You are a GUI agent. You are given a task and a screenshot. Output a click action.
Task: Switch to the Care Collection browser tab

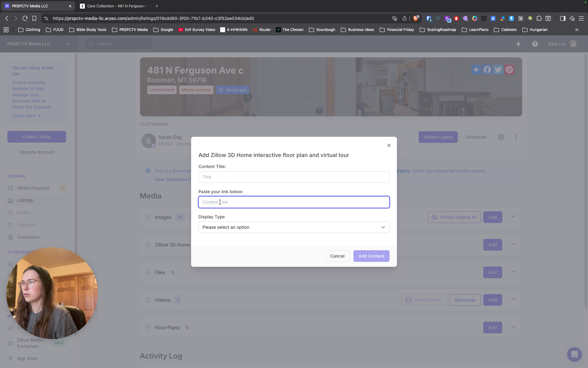pos(113,6)
